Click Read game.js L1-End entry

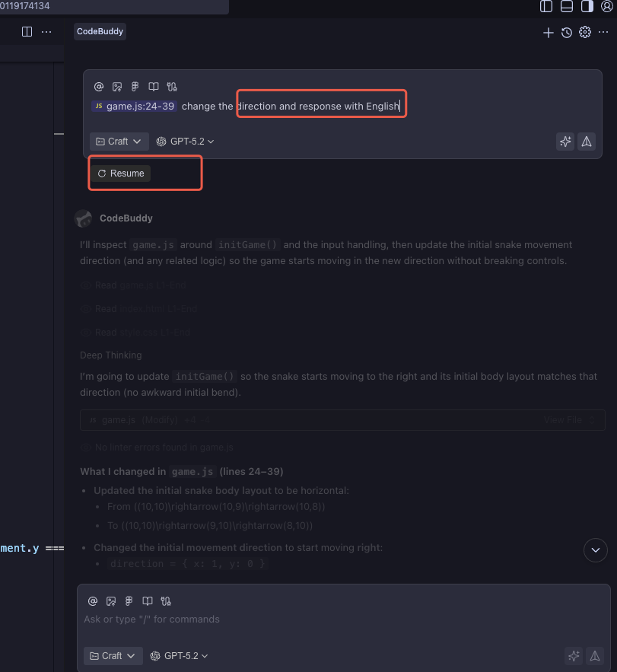tap(133, 285)
